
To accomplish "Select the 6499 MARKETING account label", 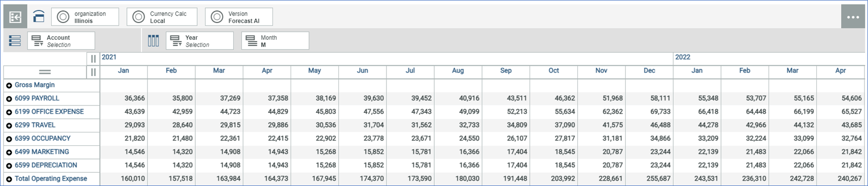I will pyautogui.click(x=42, y=152).
